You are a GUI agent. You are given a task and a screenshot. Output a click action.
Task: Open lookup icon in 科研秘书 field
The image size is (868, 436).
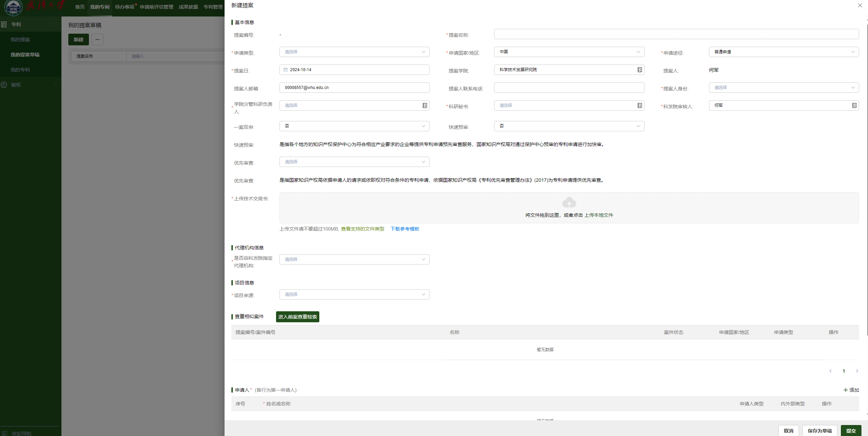click(640, 105)
